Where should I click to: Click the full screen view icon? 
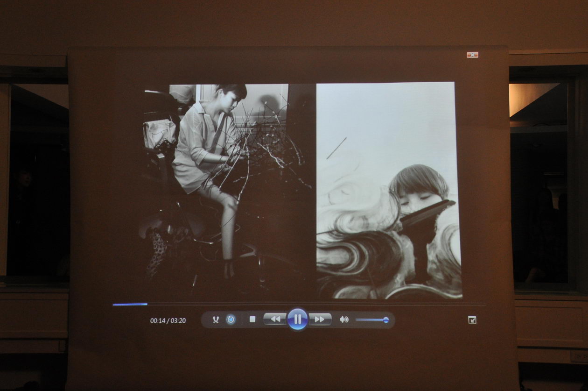pyautogui.click(x=472, y=320)
